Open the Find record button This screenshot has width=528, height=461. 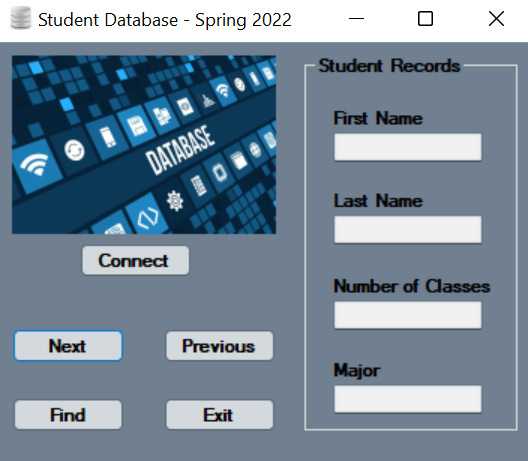[68, 415]
